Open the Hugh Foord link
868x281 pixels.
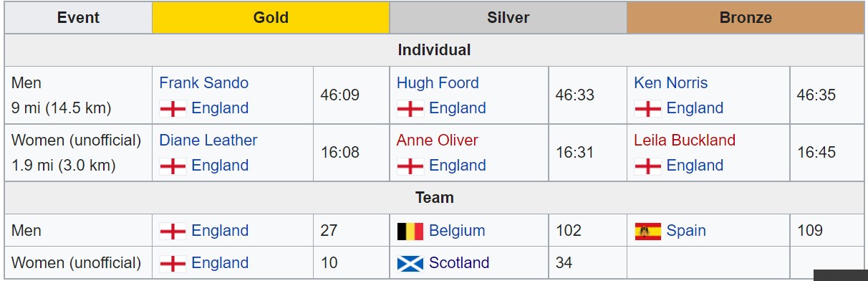point(438,82)
